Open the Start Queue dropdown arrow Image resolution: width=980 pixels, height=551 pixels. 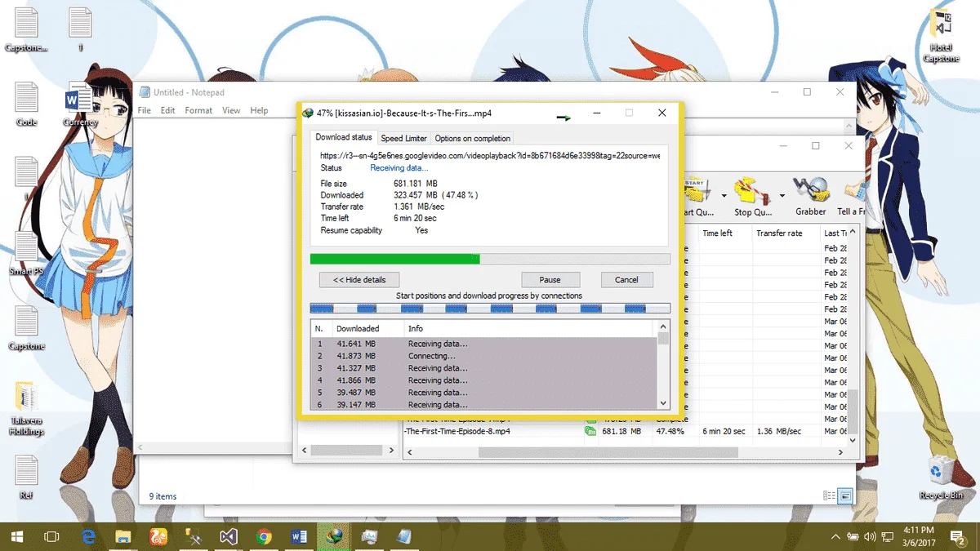(724, 196)
